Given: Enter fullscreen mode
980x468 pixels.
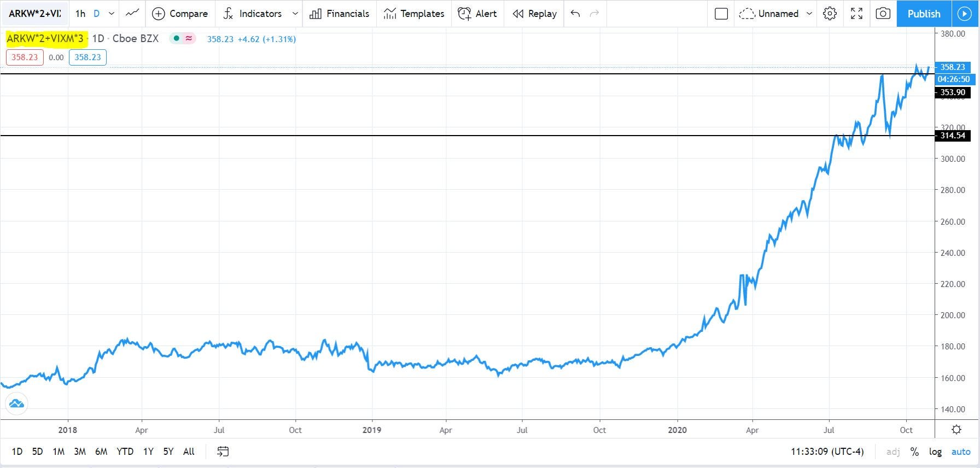Looking at the screenshot, I should click(857, 14).
